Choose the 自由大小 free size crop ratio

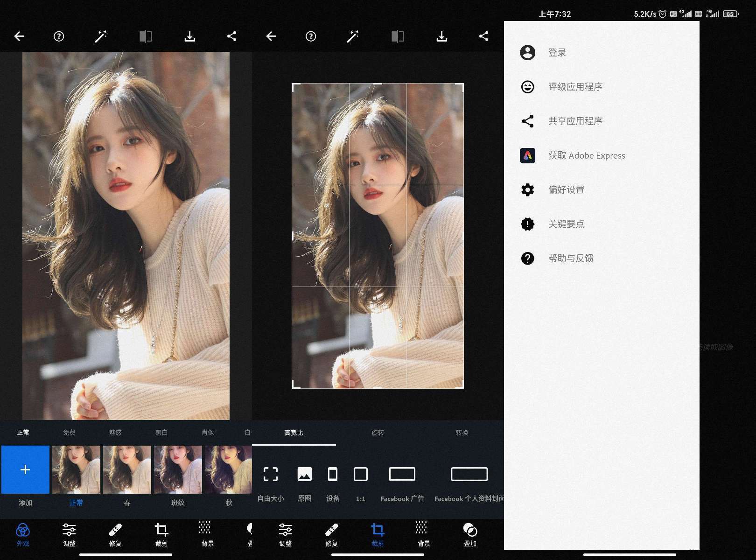pos(271,484)
